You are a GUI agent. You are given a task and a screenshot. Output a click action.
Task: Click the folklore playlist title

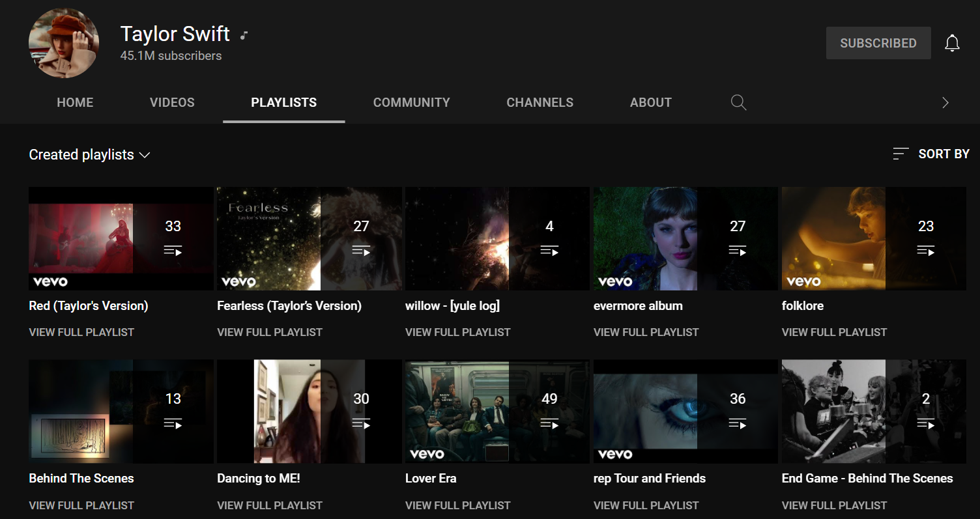(x=803, y=306)
